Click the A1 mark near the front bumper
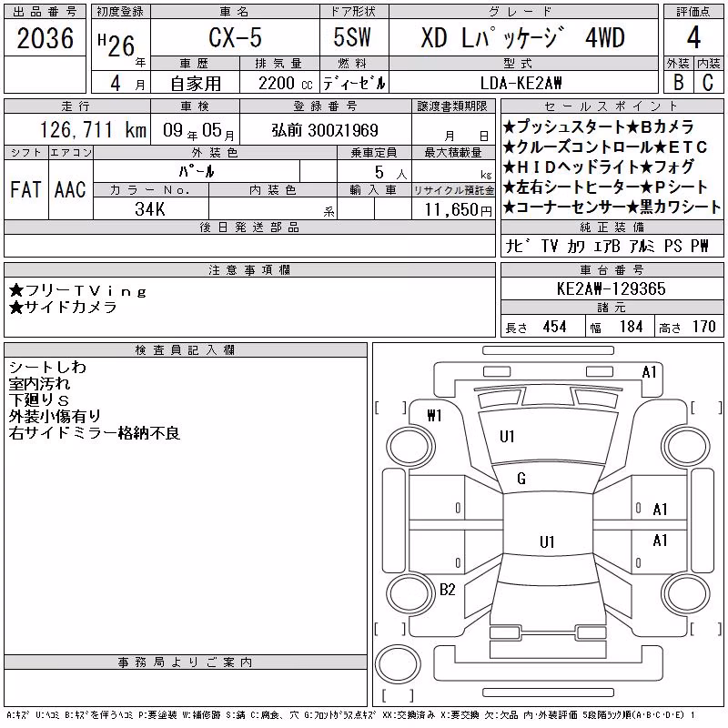The image size is (728, 728). click(649, 372)
